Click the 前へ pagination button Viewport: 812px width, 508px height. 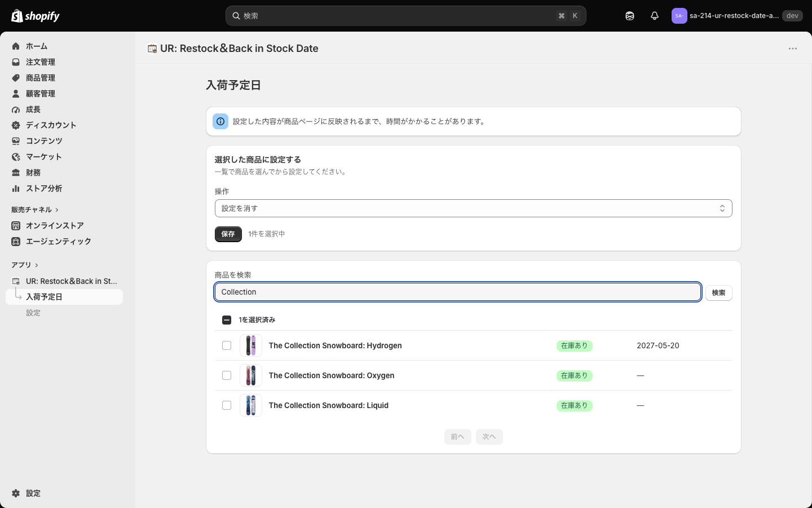(x=458, y=437)
